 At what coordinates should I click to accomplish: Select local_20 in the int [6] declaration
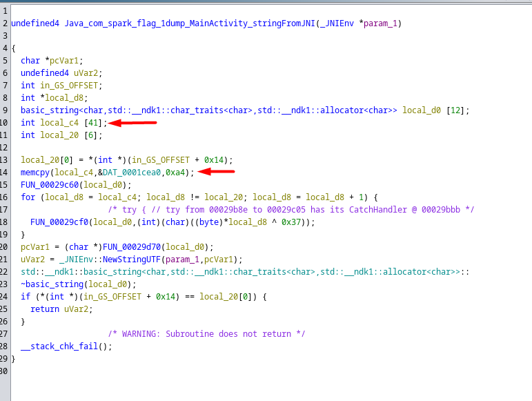coord(59,135)
